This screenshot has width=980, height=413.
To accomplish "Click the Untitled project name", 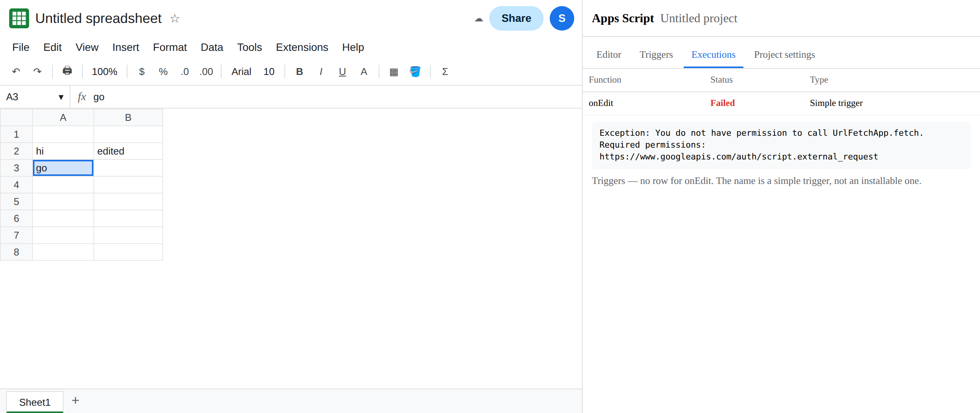I will [699, 18].
